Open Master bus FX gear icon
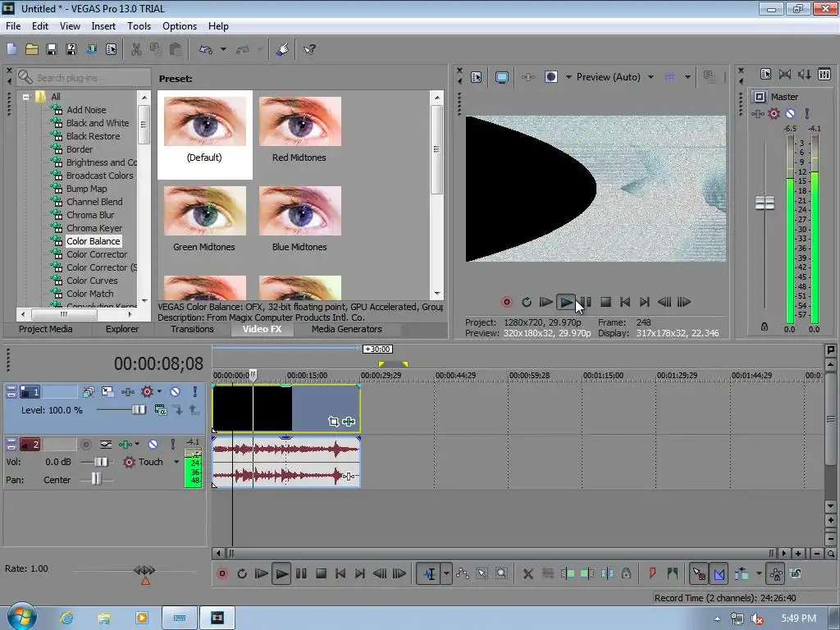 [774, 113]
